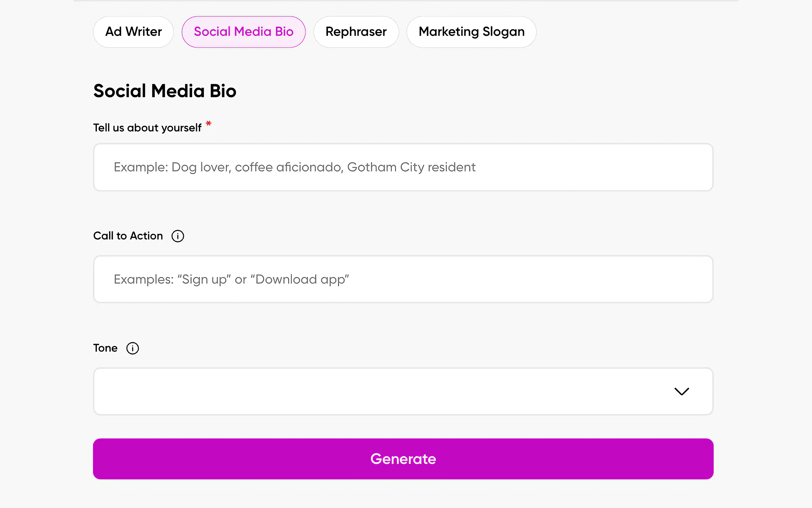Click the word 'Generate' on purple button
The image size is (812, 508).
click(403, 459)
